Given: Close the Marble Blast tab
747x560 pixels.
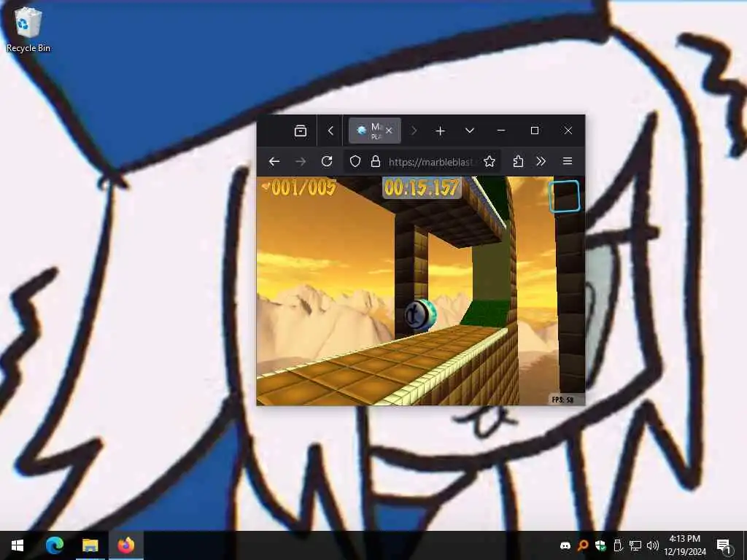Looking at the screenshot, I should (389, 131).
